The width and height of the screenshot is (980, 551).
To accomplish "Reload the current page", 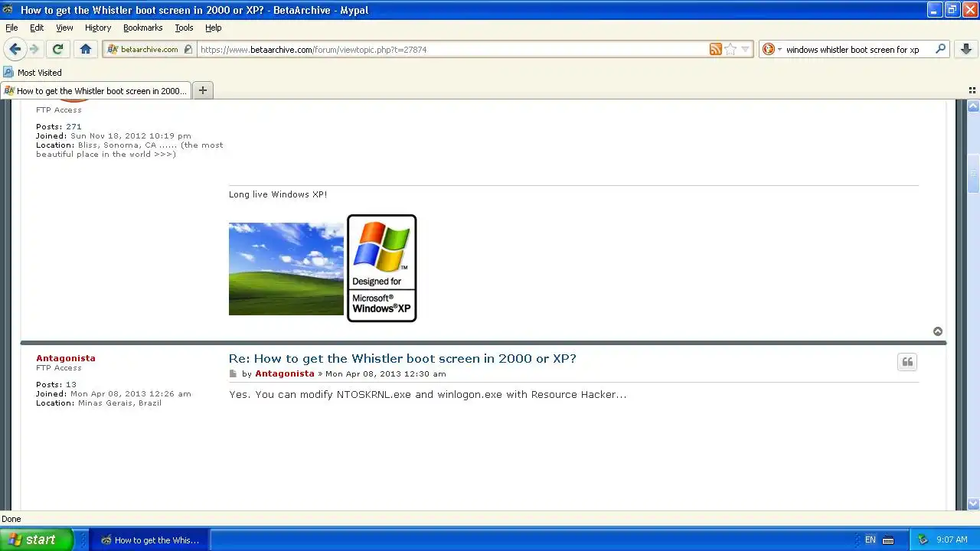I will [x=57, y=49].
